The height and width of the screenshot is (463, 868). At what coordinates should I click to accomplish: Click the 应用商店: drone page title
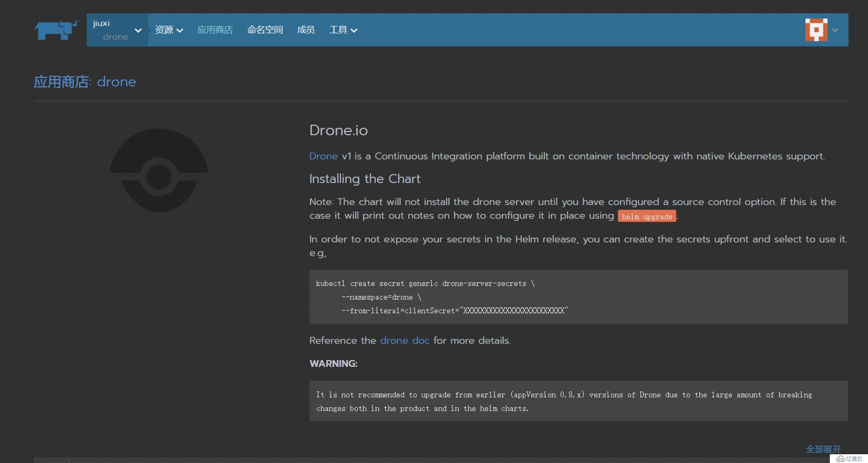pos(85,82)
